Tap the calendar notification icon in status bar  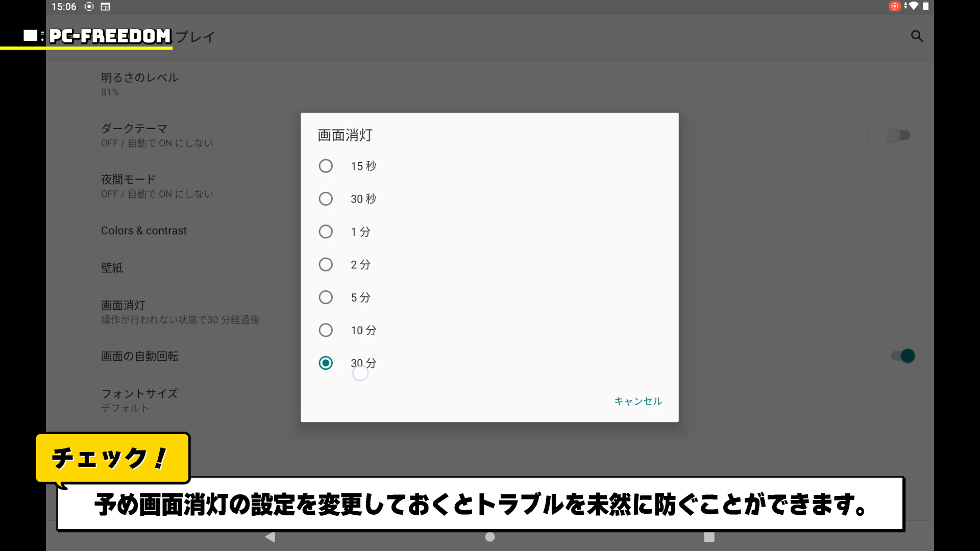coord(105,7)
